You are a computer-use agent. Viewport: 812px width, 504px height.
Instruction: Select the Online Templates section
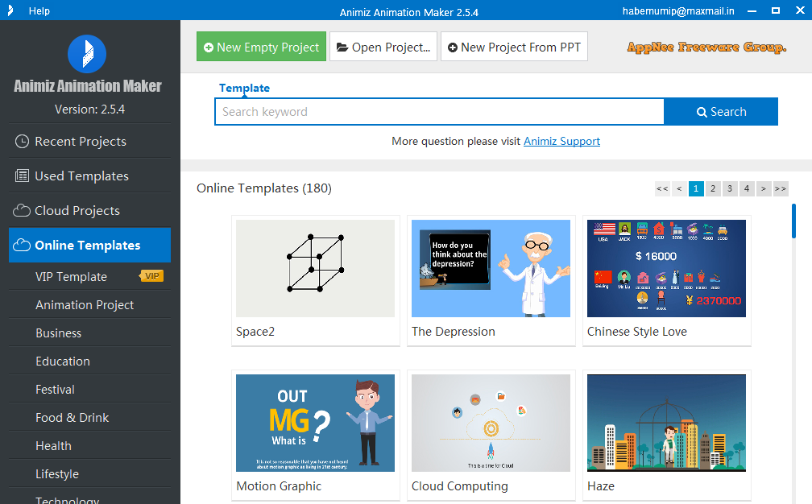coord(89,246)
